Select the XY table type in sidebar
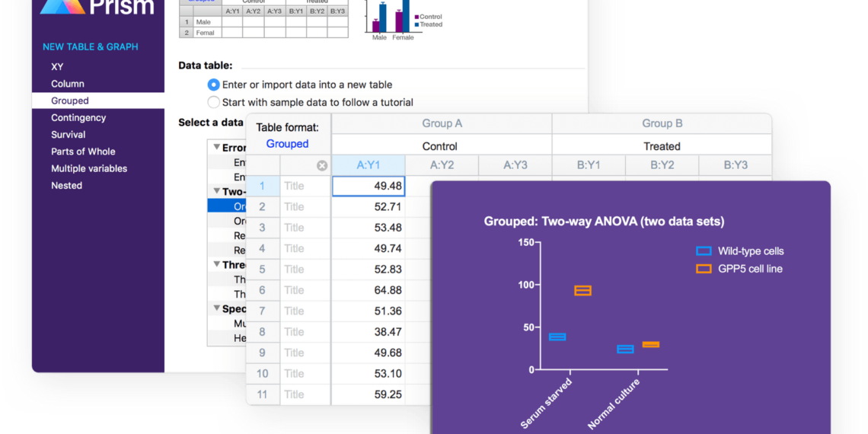This screenshot has width=868, height=434. 57,67
